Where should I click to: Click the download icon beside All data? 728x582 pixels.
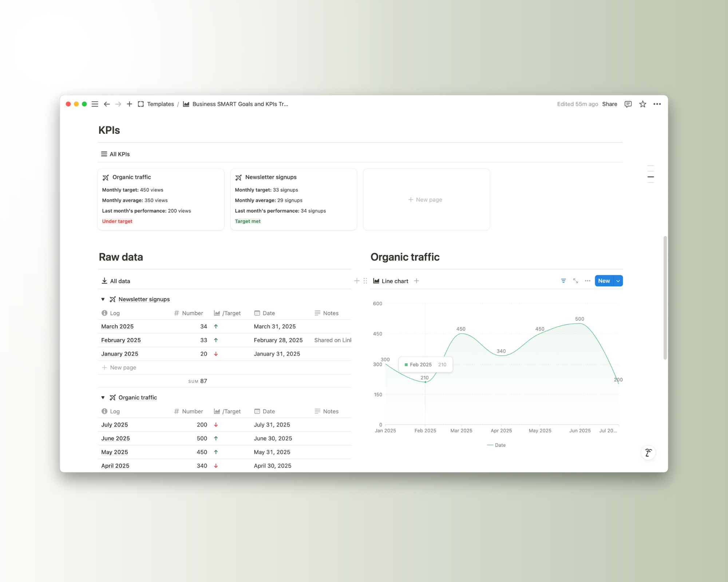pyautogui.click(x=104, y=280)
